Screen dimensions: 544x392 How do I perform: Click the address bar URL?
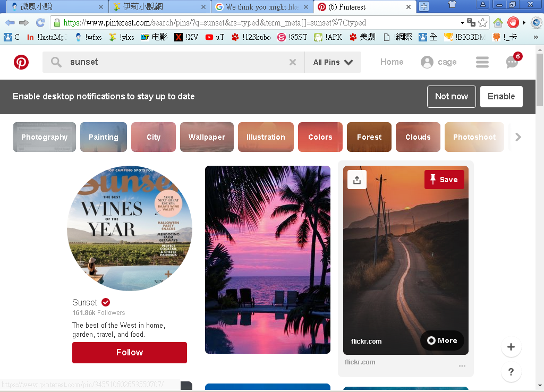click(215, 23)
